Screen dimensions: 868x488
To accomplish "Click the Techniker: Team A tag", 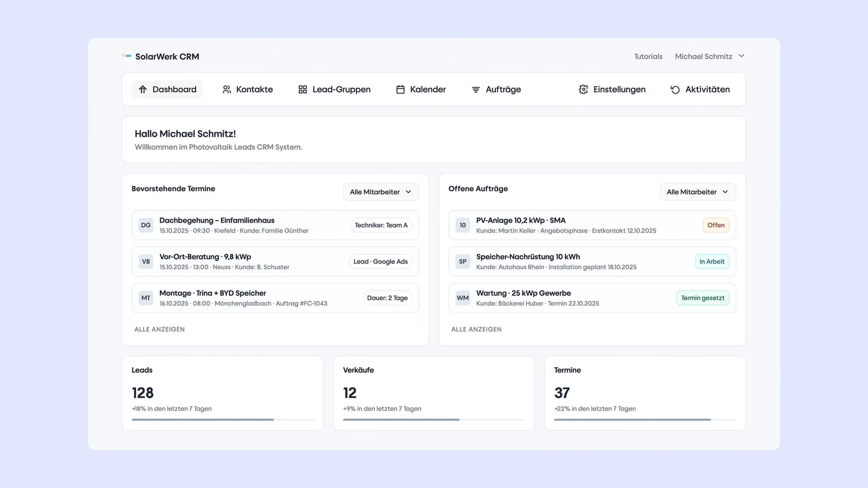I will 381,225.
